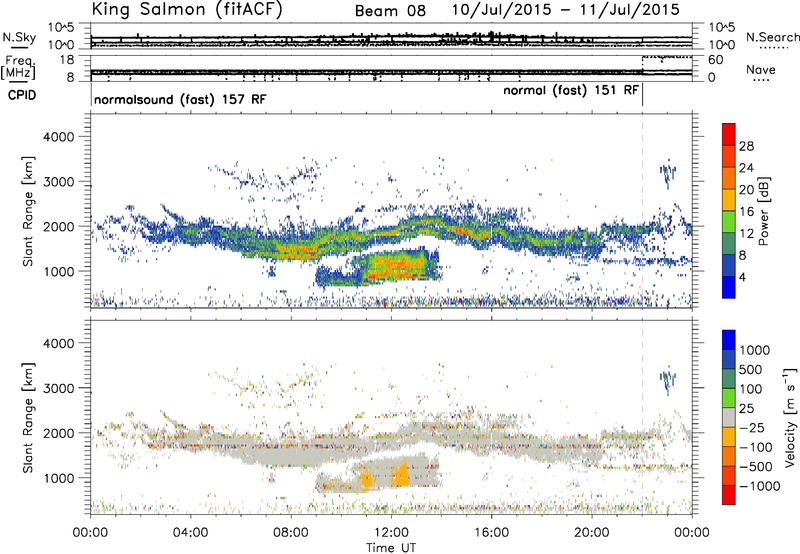The height and width of the screenshot is (554, 800).
Task: Click the '04:00' time tick label
Action: (191, 533)
